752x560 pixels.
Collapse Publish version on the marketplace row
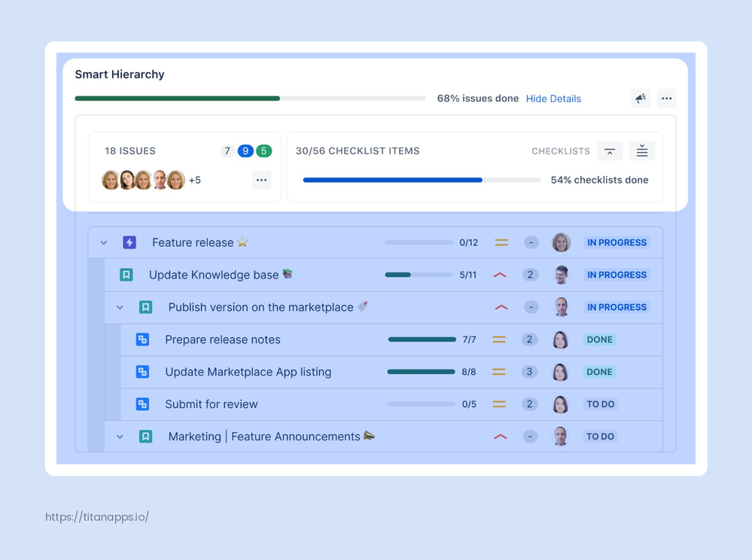pyautogui.click(x=120, y=307)
